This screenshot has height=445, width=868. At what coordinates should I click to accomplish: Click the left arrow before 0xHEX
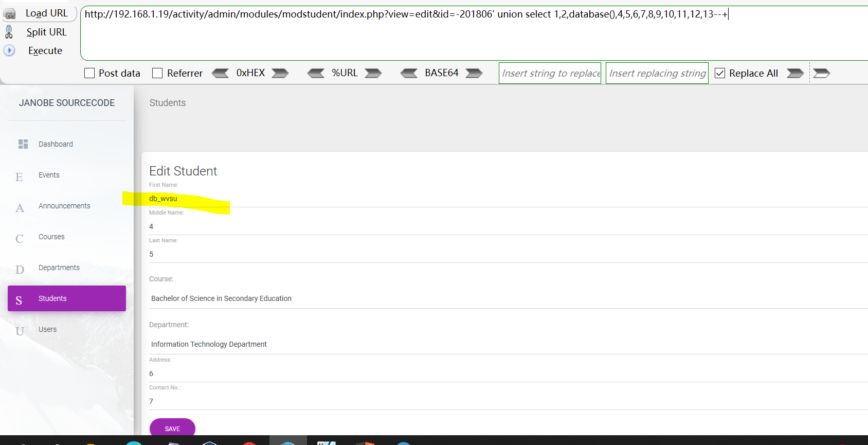(221, 73)
